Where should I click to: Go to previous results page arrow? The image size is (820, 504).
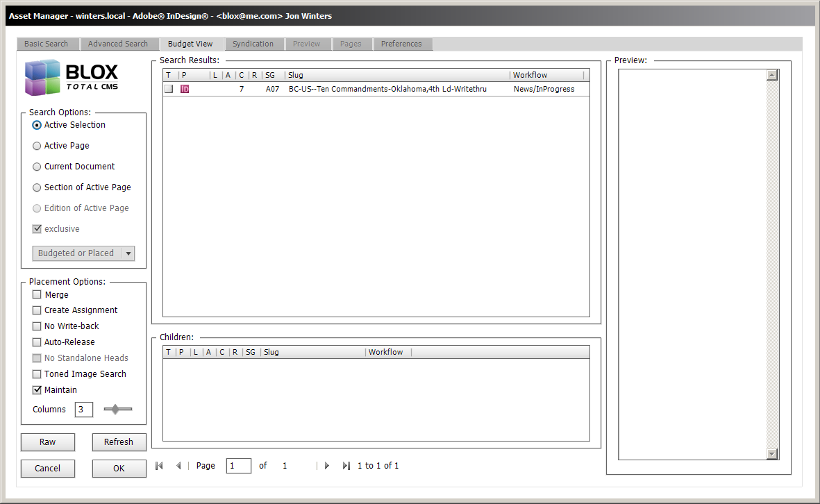pos(178,466)
